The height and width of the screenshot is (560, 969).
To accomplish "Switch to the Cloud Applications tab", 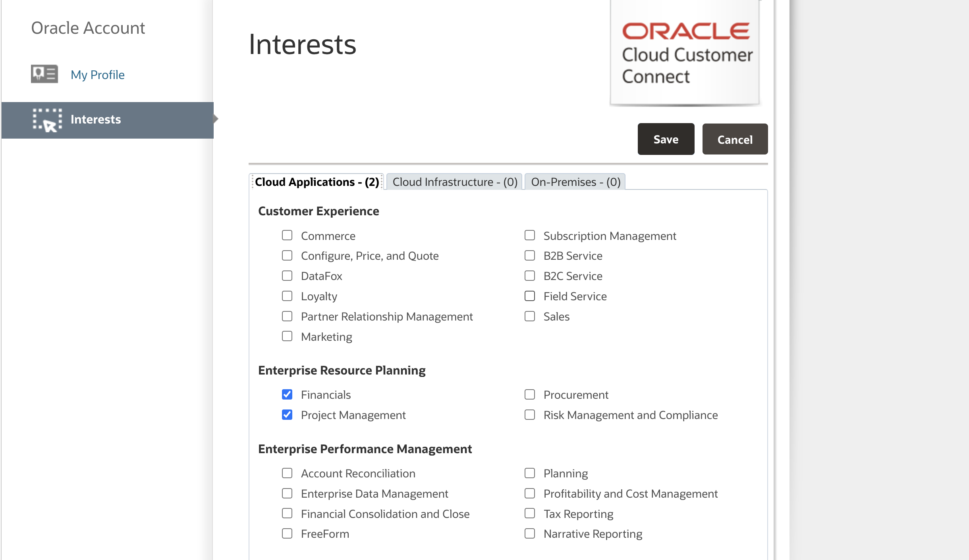I will tap(317, 182).
